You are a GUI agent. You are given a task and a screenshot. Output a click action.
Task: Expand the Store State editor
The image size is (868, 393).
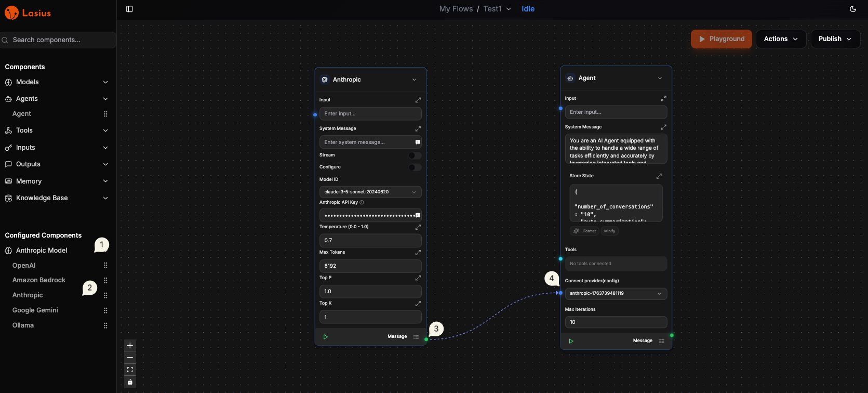pos(659,176)
